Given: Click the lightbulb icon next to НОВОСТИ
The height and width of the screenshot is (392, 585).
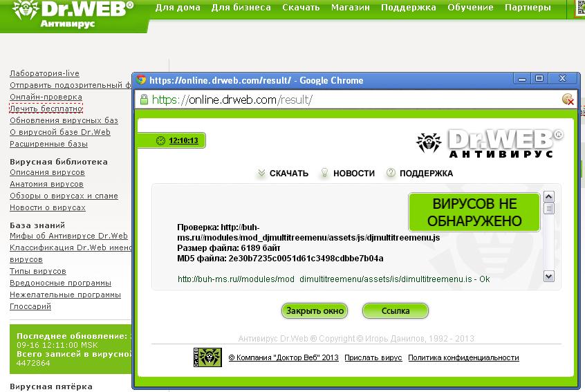Looking at the screenshot, I should click(324, 173).
